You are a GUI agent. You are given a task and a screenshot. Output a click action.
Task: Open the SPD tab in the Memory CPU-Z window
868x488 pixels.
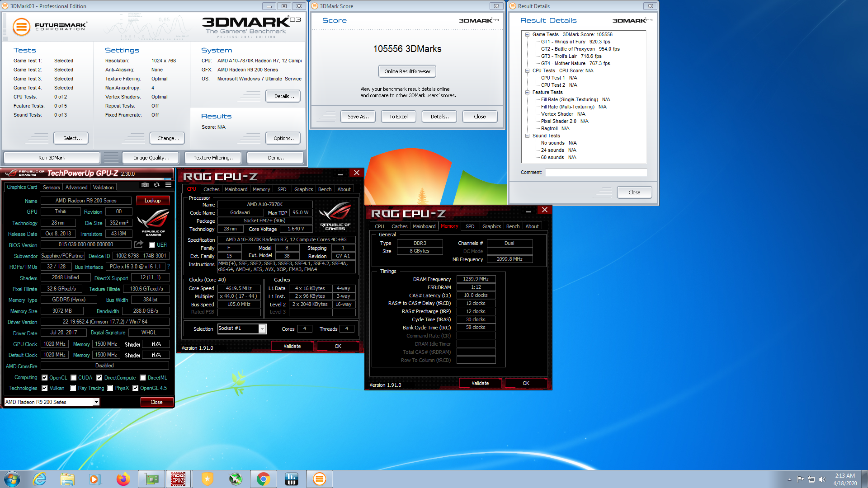470,226
